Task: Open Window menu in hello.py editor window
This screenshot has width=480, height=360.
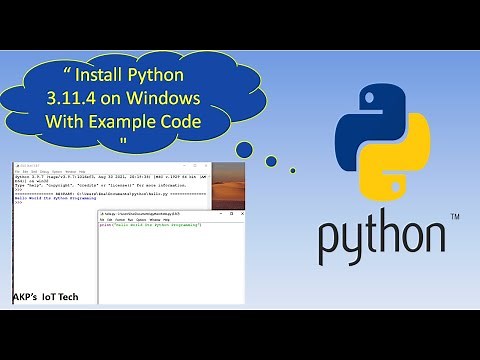Action: (x=155, y=220)
